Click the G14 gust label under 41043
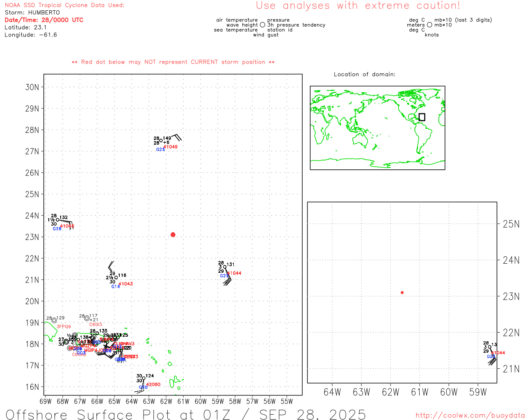The image size is (525, 420). point(116,287)
